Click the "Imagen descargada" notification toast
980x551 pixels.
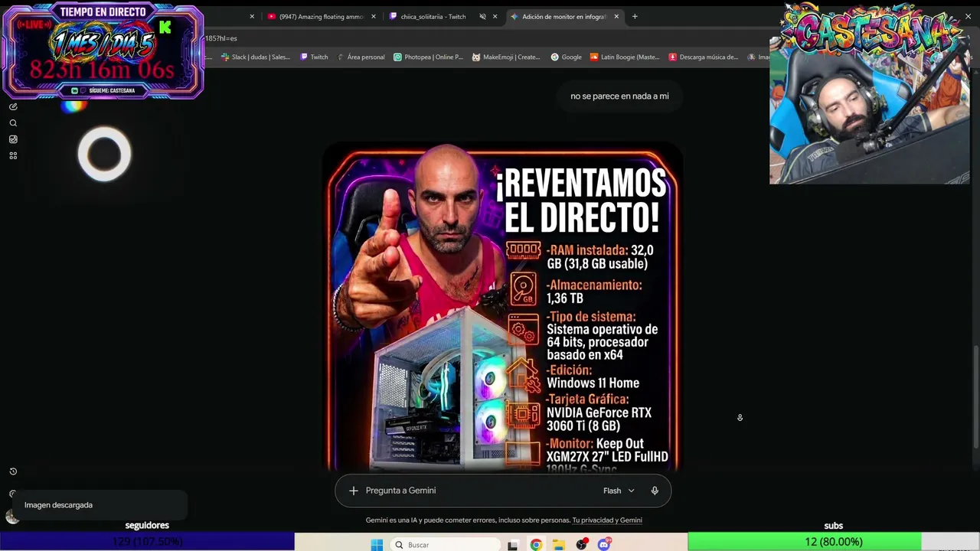(x=100, y=505)
